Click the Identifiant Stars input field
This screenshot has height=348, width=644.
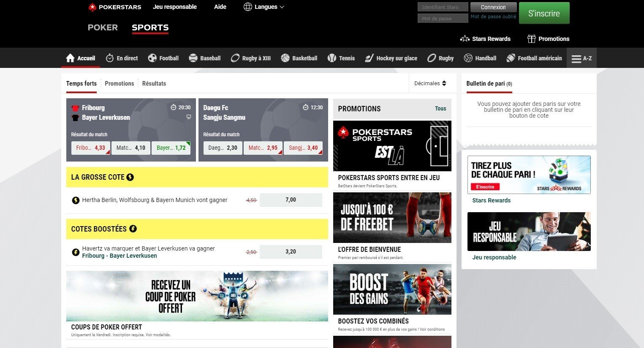click(x=443, y=7)
